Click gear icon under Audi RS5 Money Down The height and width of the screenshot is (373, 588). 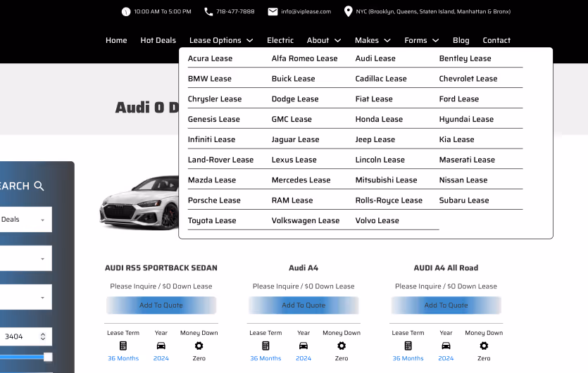coord(199,346)
